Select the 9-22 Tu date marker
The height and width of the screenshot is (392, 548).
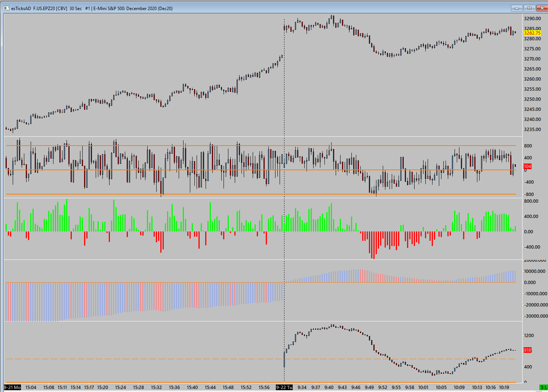point(284,388)
